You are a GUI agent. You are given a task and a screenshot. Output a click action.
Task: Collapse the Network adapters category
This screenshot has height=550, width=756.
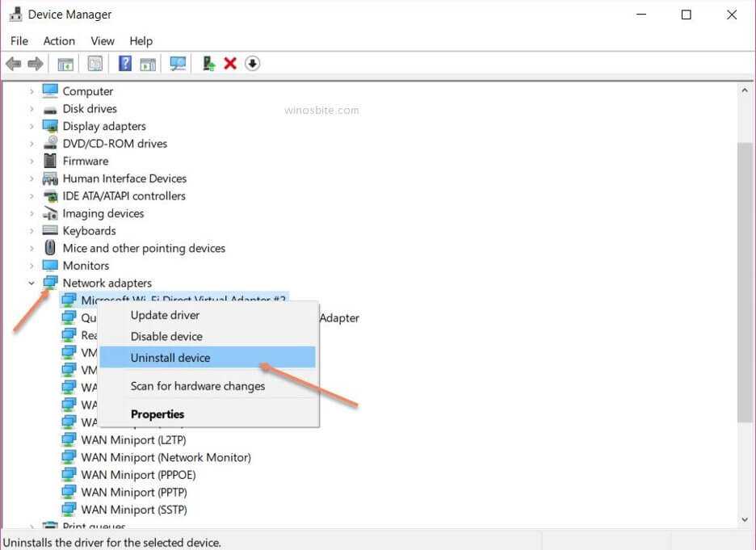tap(31, 283)
